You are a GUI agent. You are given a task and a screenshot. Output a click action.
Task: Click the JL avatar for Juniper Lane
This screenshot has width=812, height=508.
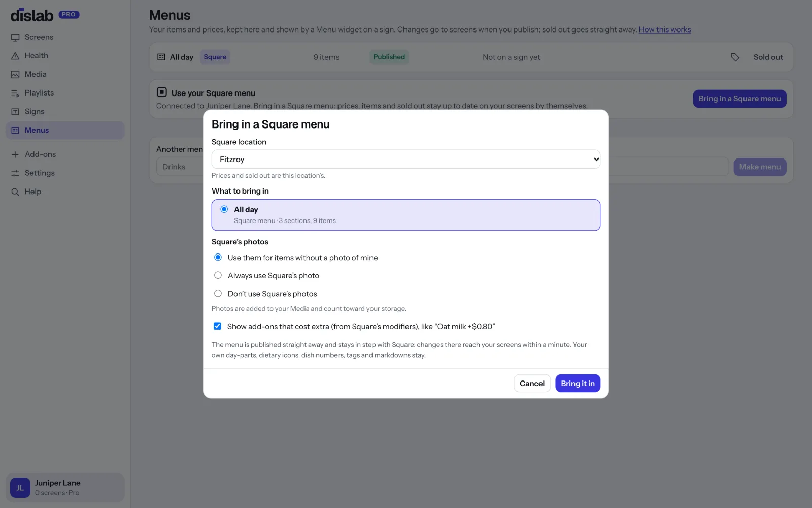pyautogui.click(x=20, y=488)
